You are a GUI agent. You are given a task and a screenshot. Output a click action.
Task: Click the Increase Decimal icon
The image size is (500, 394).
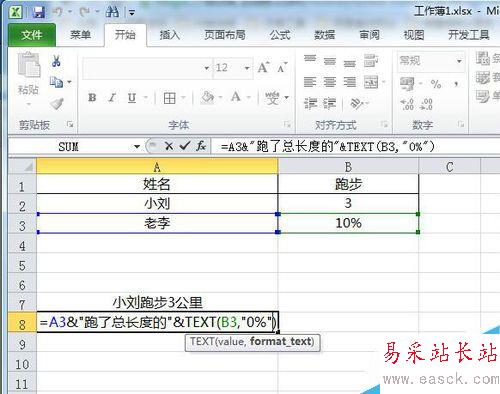coord(407,104)
